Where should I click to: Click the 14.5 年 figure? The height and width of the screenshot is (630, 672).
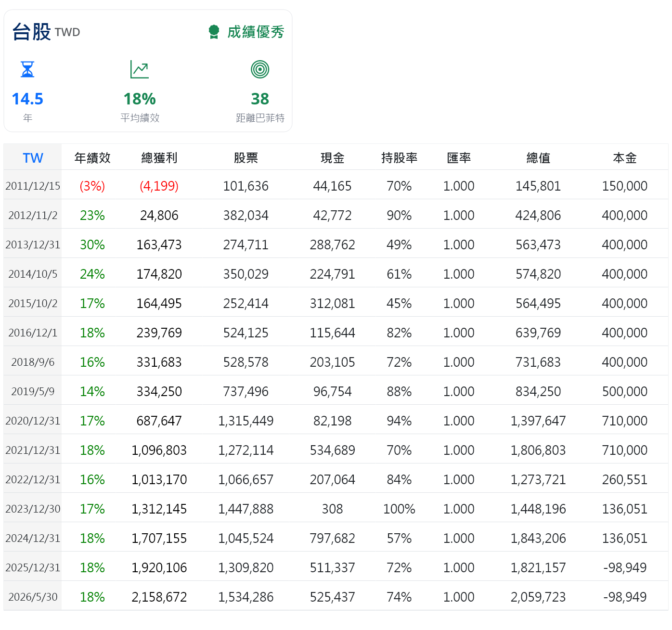[27, 99]
